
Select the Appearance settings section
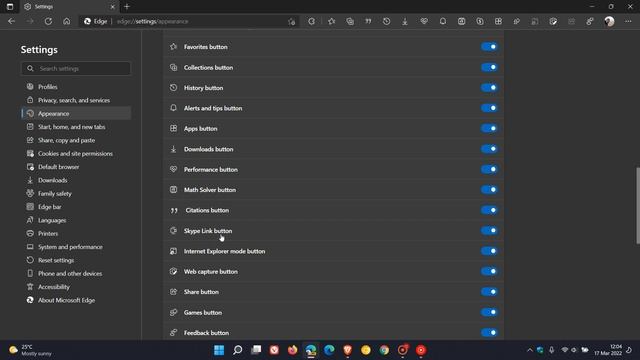[x=76, y=113]
